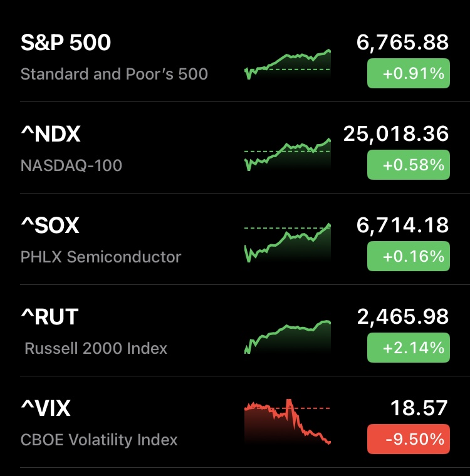Image resolution: width=470 pixels, height=476 pixels.
Task: Tap the Russell 2000 +2.14% green badge
Action: click(x=408, y=348)
